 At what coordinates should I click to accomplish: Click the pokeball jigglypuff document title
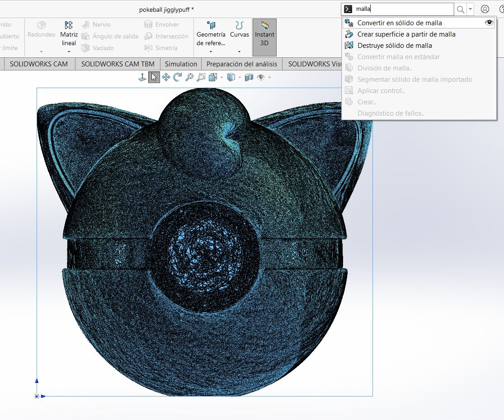tap(166, 9)
